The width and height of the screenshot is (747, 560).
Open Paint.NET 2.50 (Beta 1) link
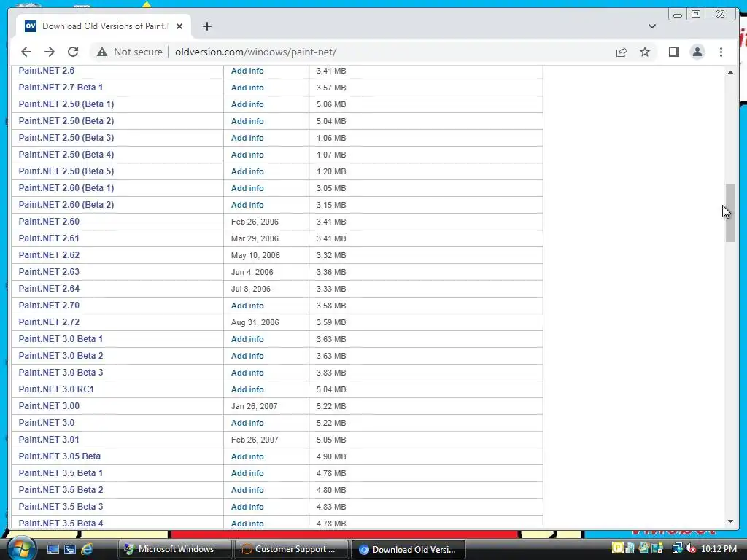(66, 104)
